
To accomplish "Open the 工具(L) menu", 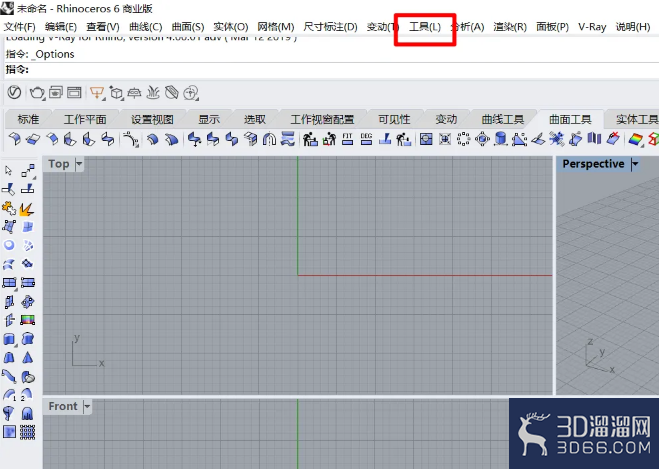I will [425, 27].
